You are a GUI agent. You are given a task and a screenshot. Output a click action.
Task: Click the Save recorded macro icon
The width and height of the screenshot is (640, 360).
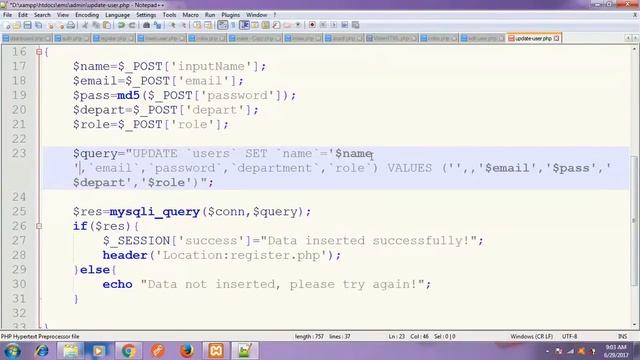pos(356,25)
